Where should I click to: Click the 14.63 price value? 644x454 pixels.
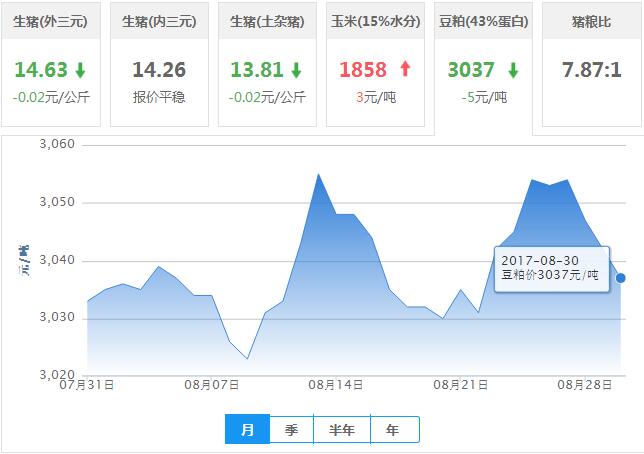[x=41, y=69]
